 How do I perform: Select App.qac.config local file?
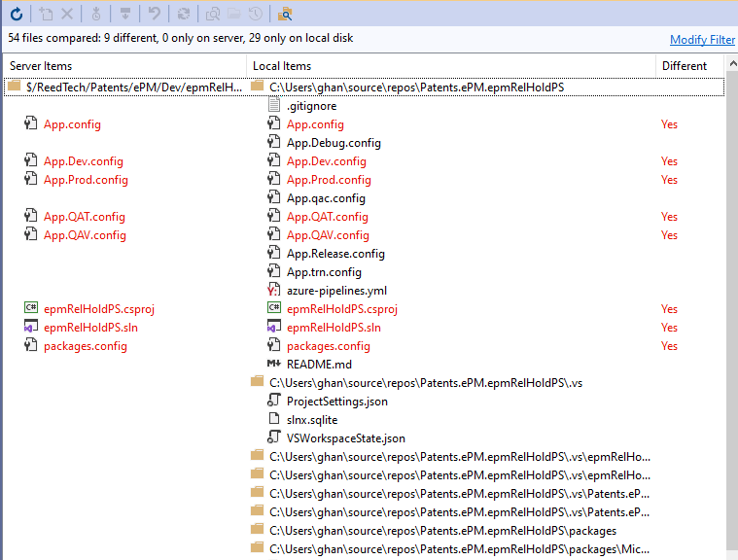coord(326,198)
